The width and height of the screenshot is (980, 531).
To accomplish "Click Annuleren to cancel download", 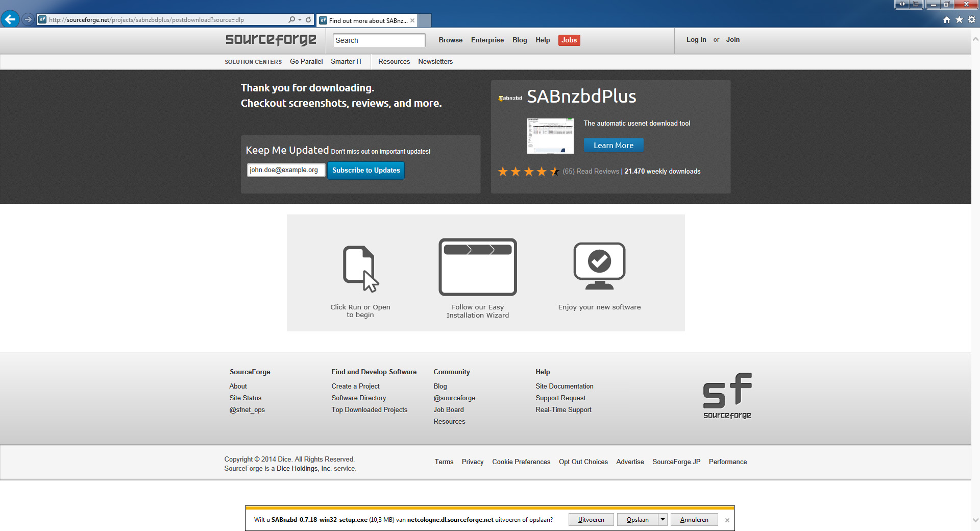I will 694,520.
